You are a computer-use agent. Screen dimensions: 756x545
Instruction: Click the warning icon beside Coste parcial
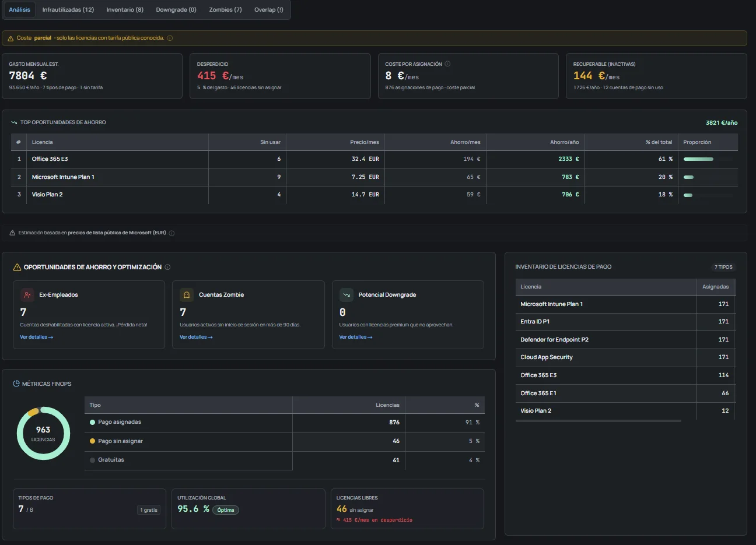coord(10,38)
